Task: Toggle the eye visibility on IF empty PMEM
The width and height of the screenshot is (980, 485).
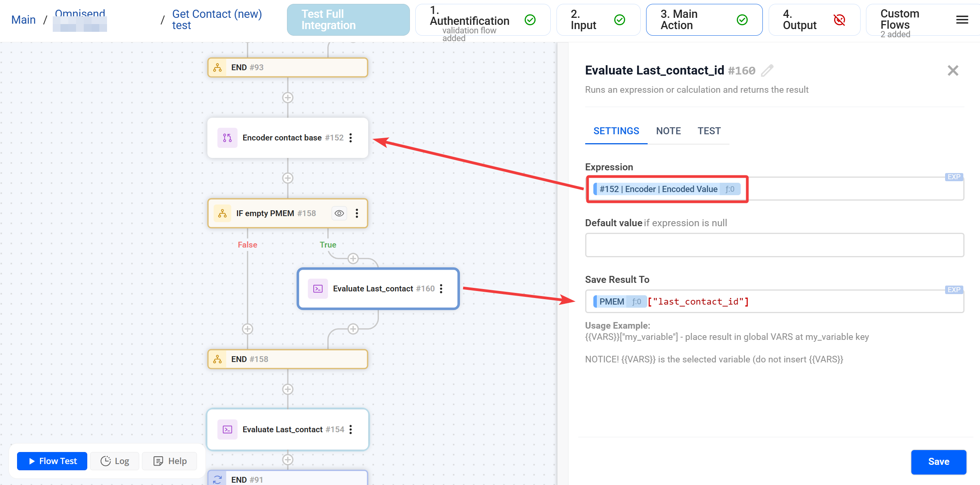Action: pos(339,213)
